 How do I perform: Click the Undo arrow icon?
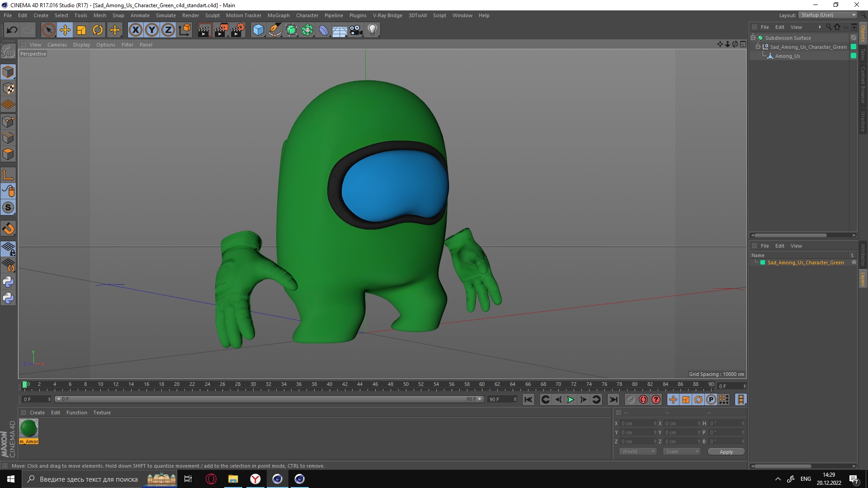(x=12, y=30)
